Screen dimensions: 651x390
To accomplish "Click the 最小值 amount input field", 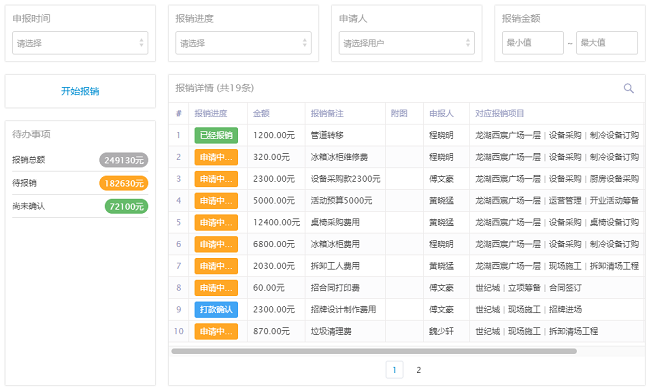I will tap(533, 43).
